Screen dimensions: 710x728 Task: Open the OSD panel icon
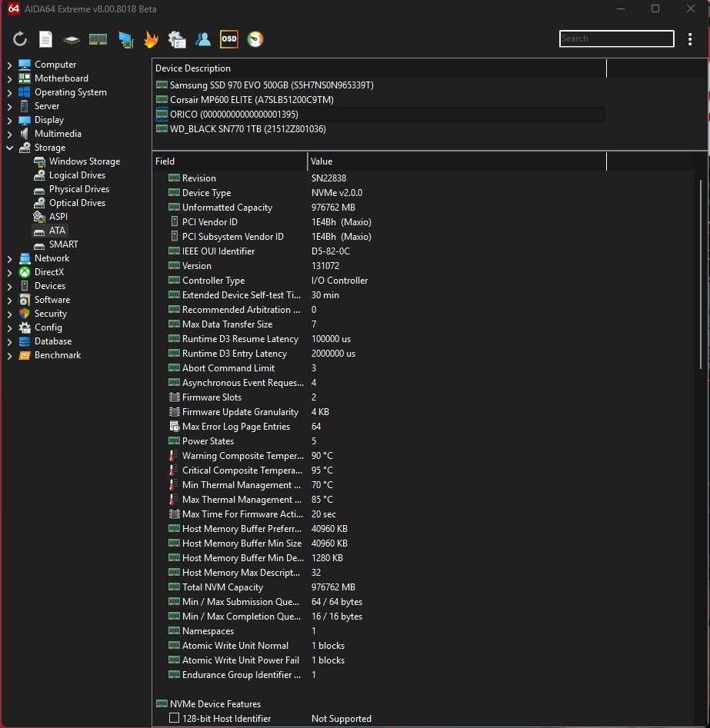click(228, 39)
